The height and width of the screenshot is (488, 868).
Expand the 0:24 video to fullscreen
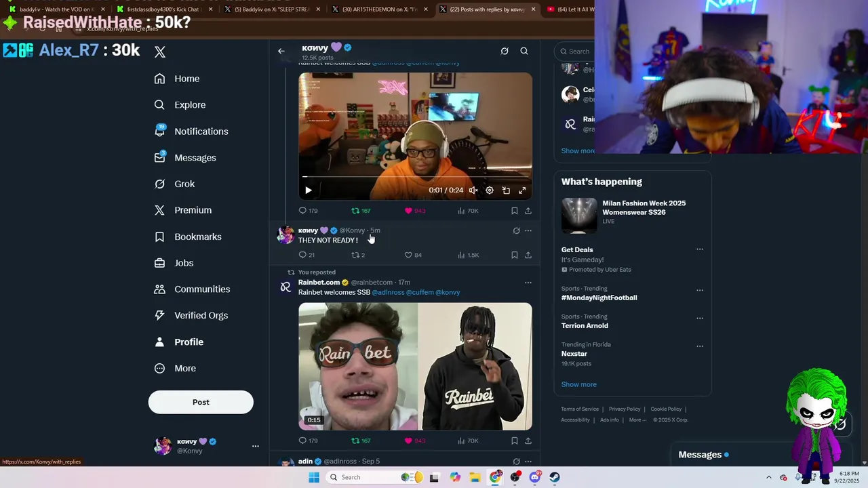pyautogui.click(x=522, y=190)
